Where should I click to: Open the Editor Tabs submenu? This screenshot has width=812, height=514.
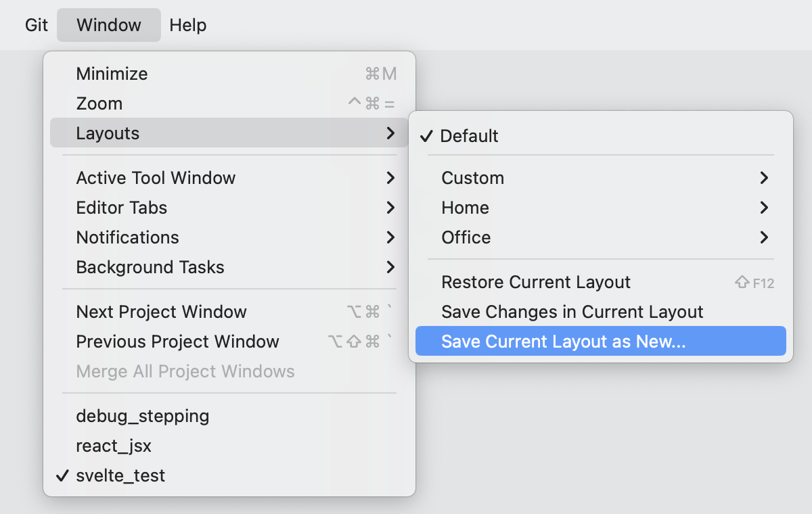122,208
